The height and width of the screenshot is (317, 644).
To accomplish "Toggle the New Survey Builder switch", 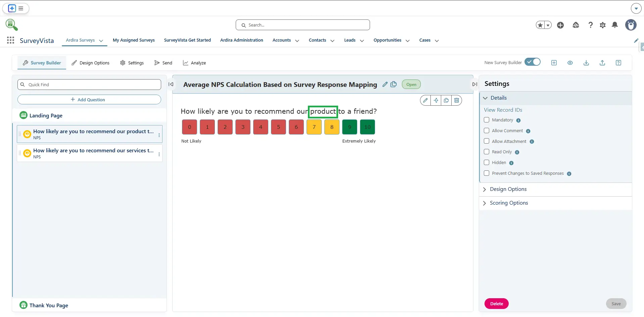I will click(532, 62).
